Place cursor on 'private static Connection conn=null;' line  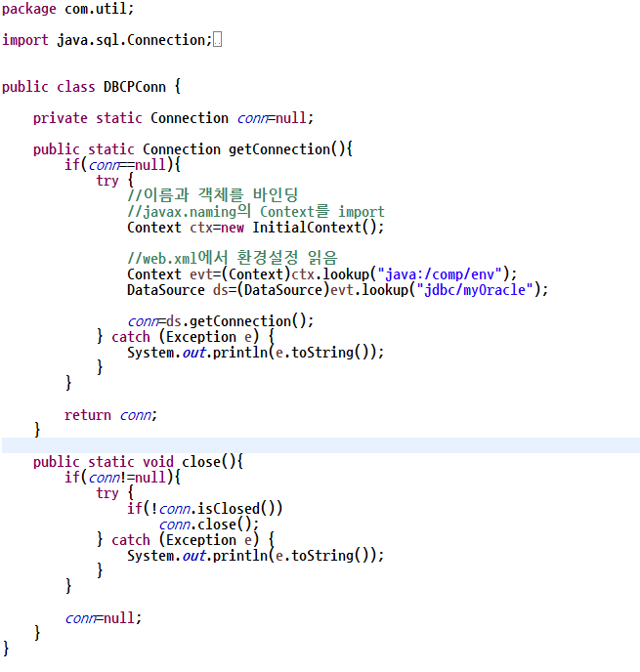click(173, 118)
